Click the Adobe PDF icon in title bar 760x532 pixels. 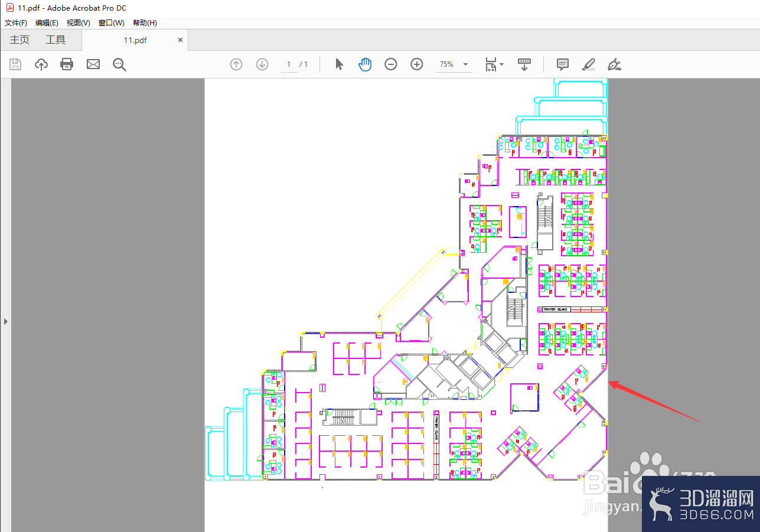coord(9,8)
